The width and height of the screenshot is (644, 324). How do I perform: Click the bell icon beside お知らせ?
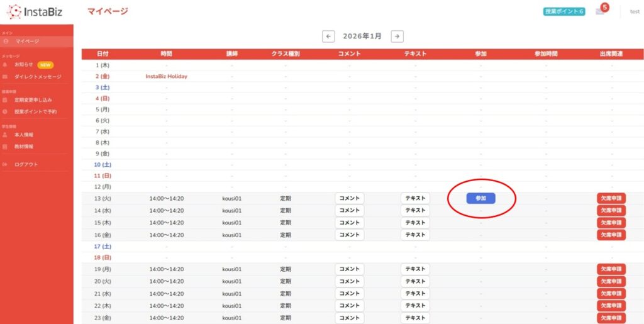pyautogui.click(x=5, y=64)
